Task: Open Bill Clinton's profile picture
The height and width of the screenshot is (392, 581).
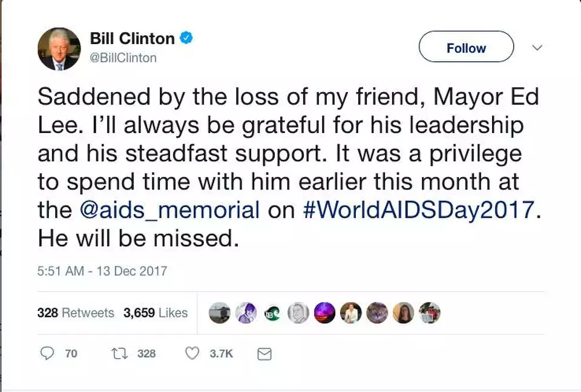Action: (59, 49)
